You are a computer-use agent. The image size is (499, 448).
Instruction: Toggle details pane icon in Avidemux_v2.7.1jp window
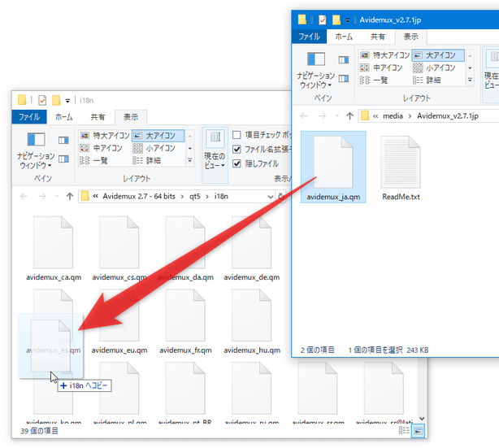(344, 78)
